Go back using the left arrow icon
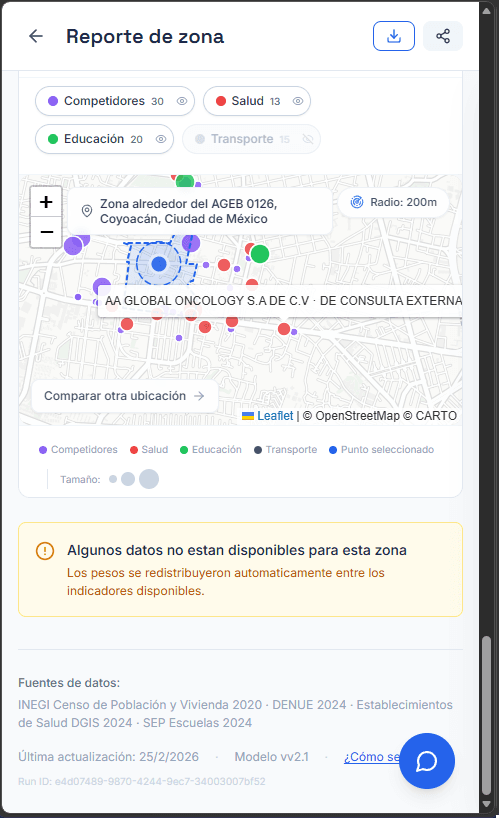Image resolution: width=499 pixels, height=818 pixels. coord(36,36)
